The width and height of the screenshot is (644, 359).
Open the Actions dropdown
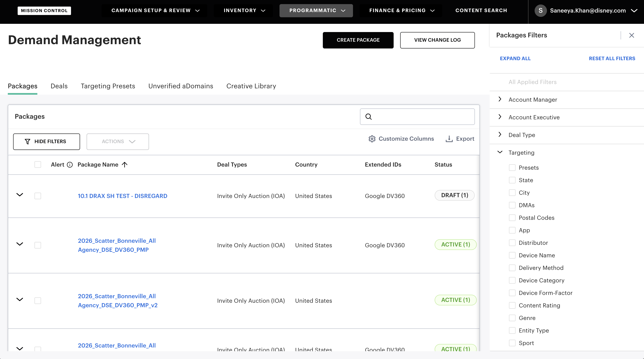pyautogui.click(x=118, y=142)
